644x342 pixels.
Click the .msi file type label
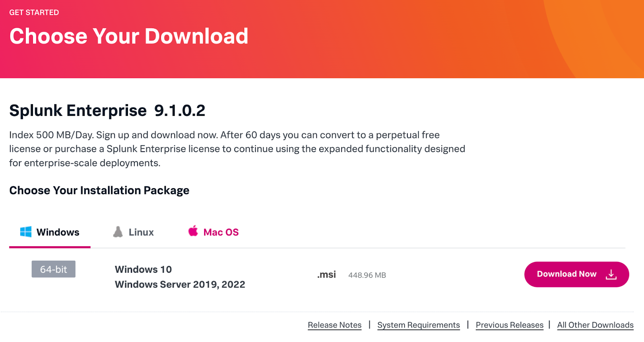326,275
